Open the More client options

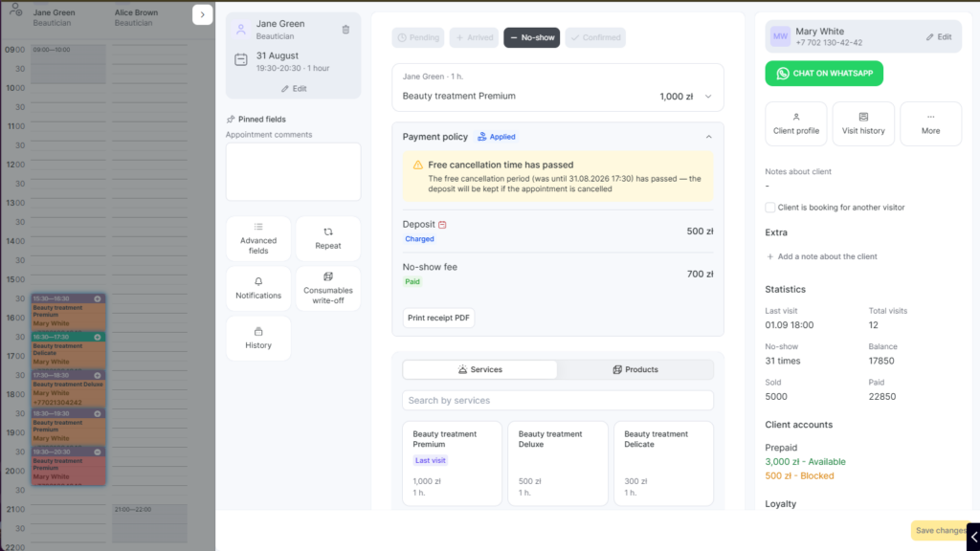[x=930, y=123]
